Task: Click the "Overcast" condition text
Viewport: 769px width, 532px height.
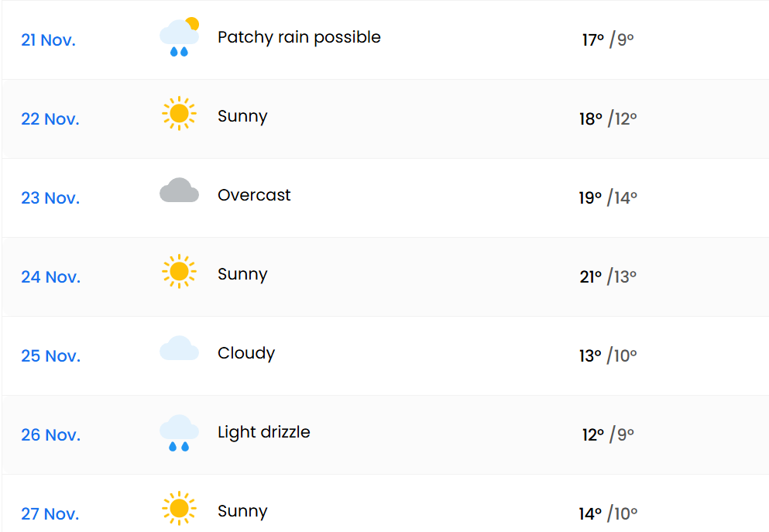Action: pos(254,195)
